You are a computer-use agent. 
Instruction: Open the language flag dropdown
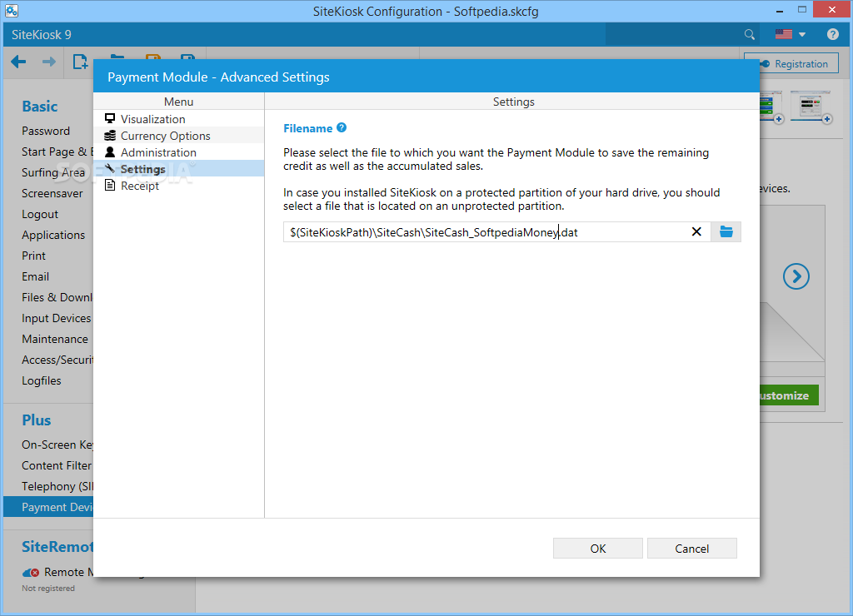tap(790, 34)
